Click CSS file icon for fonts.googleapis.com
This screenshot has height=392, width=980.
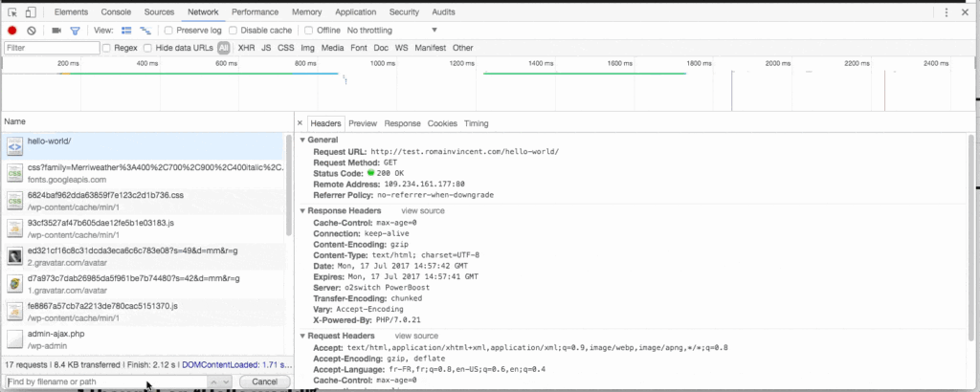[15, 173]
